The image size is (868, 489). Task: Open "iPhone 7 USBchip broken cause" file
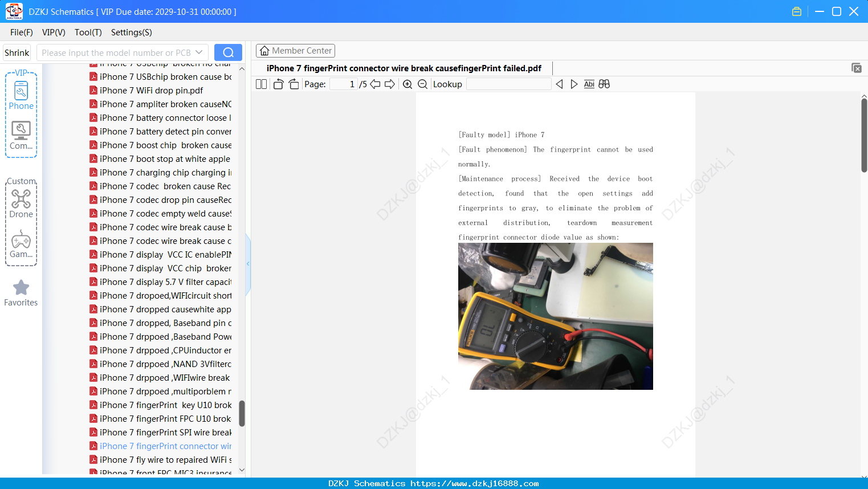tap(161, 77)
